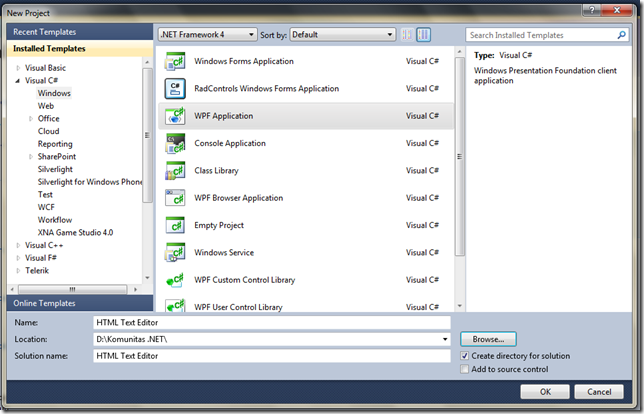Viewport: 644px width, 414px height.
Task: Click the tree panel scroll up arrow
Action: tap(147, 62)
